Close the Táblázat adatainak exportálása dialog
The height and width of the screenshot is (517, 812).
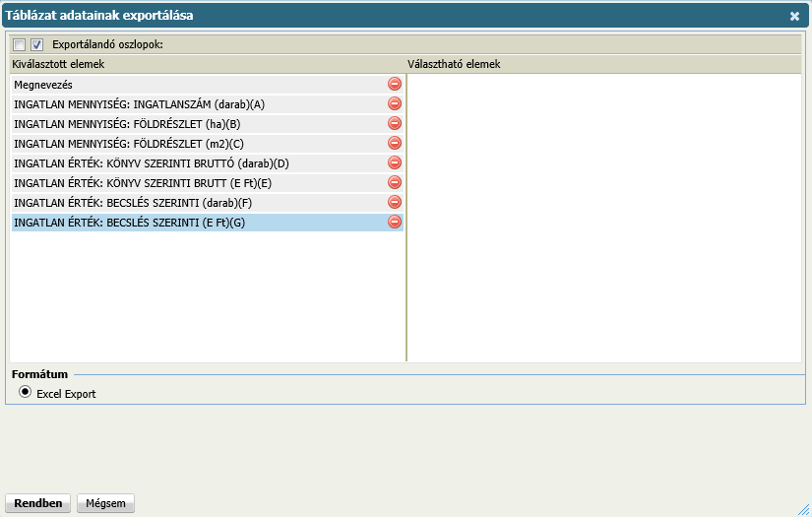794,16
